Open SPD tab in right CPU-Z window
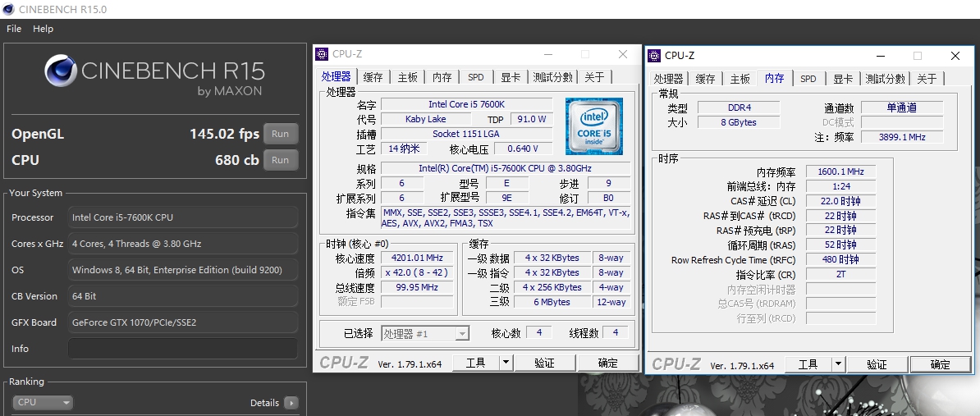 [808, 79]
